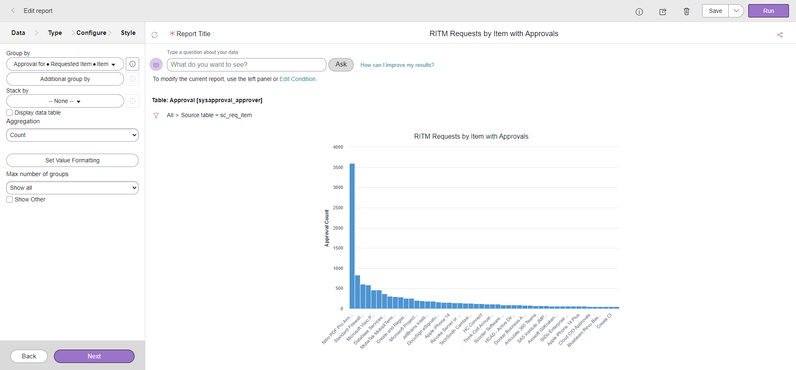Viewport: 796px width, 370px height.
Task: Click the chart title above the bars
Action: point(471,137)
